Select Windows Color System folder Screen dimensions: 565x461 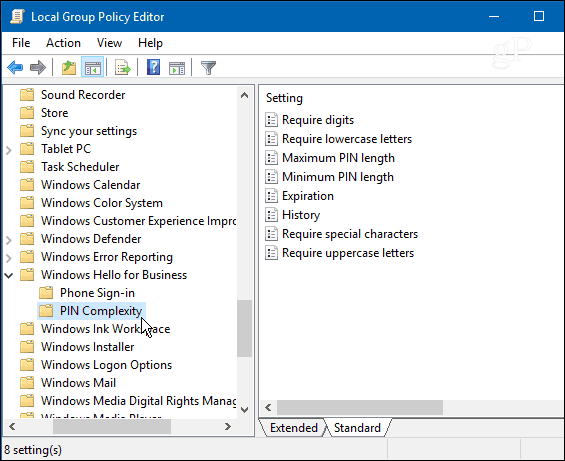102,203
